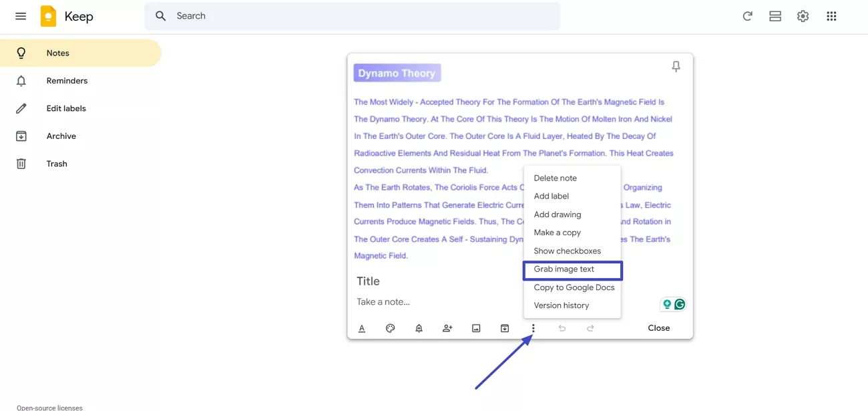
Task: Open the Settings gear menu
Action: (x=802, y=15)
